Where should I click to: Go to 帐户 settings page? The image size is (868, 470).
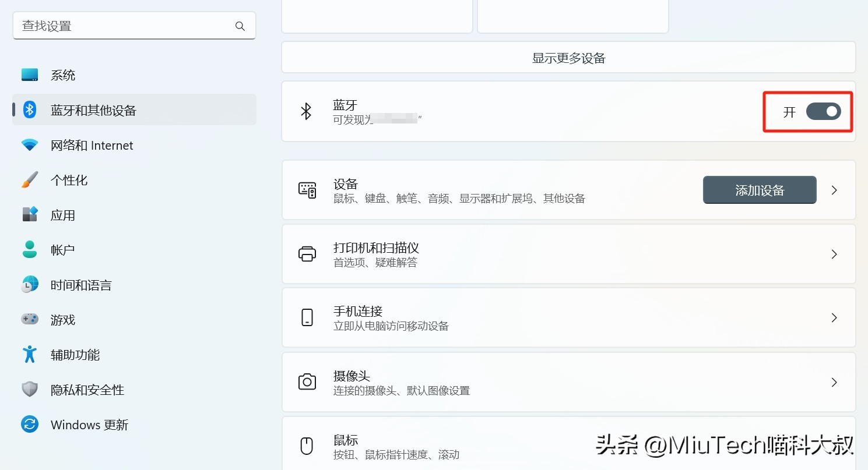tap(63, 250)
